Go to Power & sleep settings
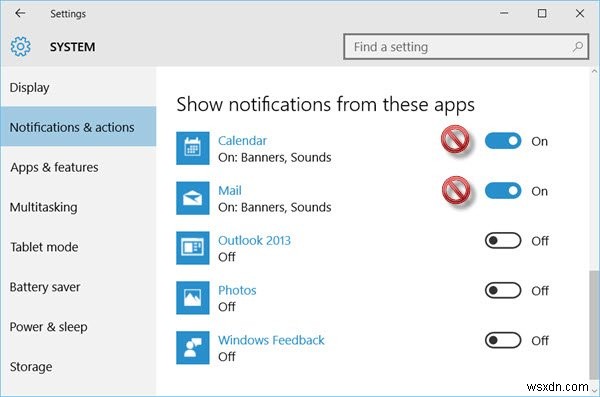600x397 pixels. point(78,327)
